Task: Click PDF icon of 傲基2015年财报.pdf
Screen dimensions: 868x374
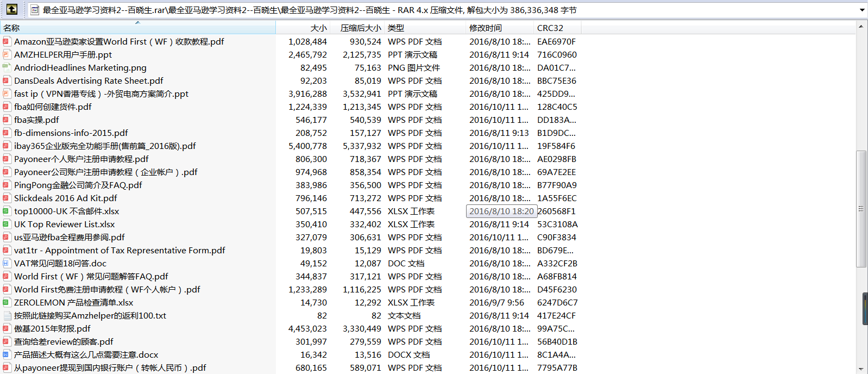Action: point(7,329)
